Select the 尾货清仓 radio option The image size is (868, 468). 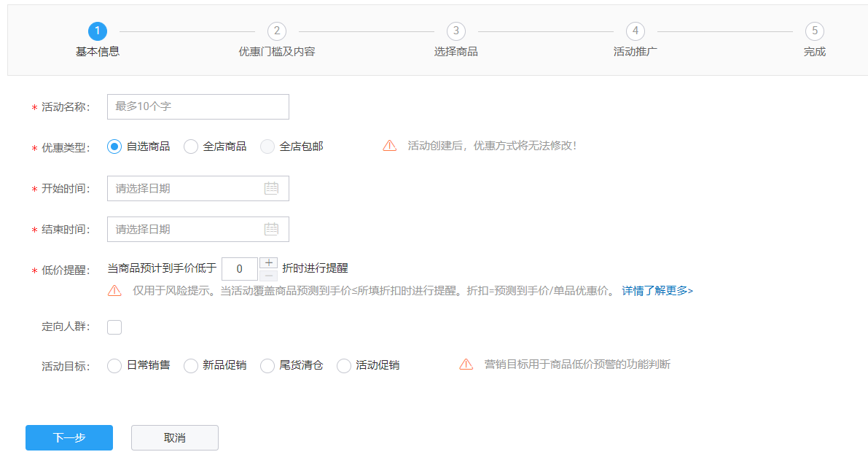267,365
